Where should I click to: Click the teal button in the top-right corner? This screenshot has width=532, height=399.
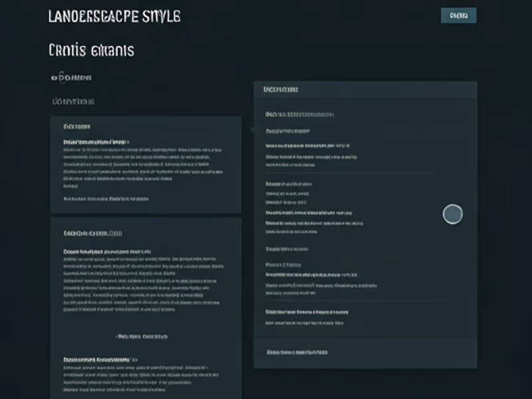pos(458,15)
